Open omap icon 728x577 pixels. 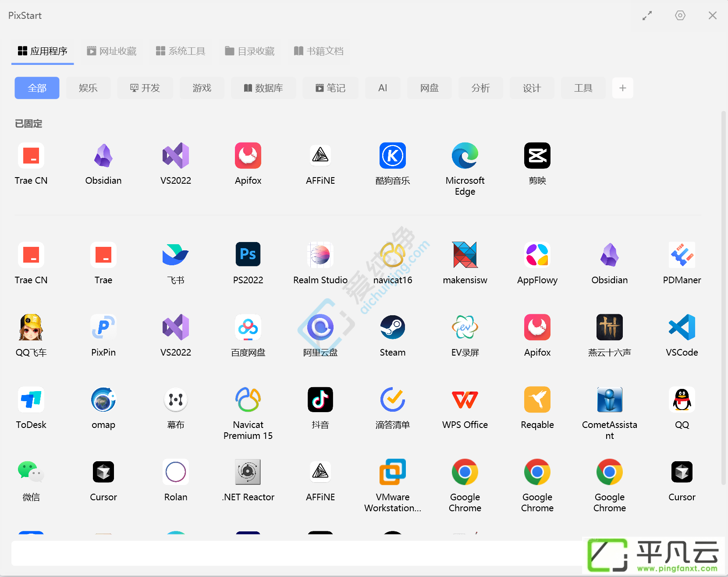pos(103,399)
